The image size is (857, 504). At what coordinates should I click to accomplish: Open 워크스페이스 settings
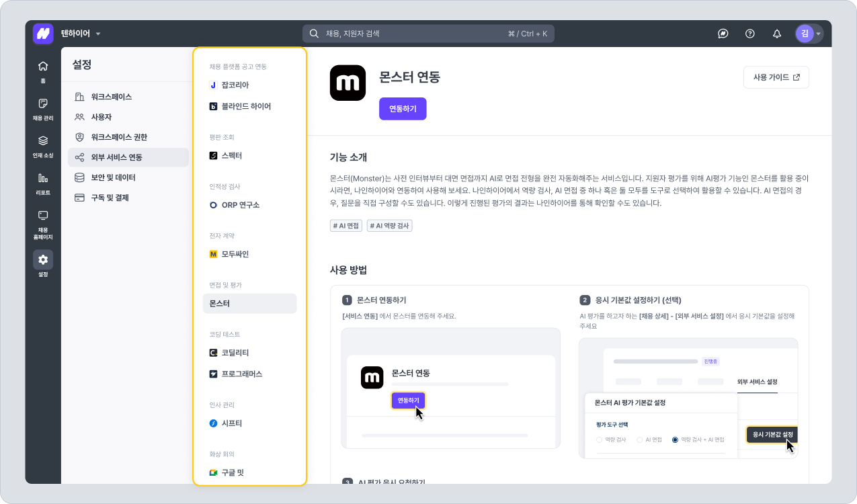tap(128, 97)
